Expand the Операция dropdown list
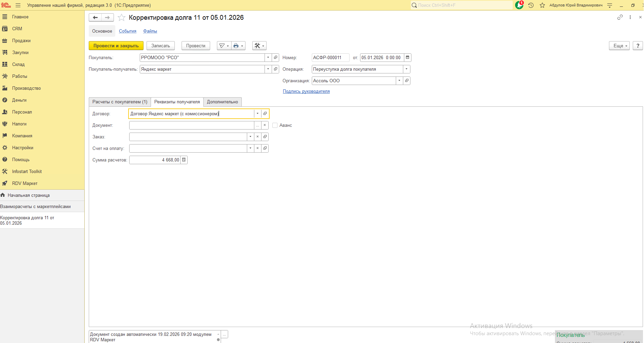The image size is (644, 343). pos(406,69)
